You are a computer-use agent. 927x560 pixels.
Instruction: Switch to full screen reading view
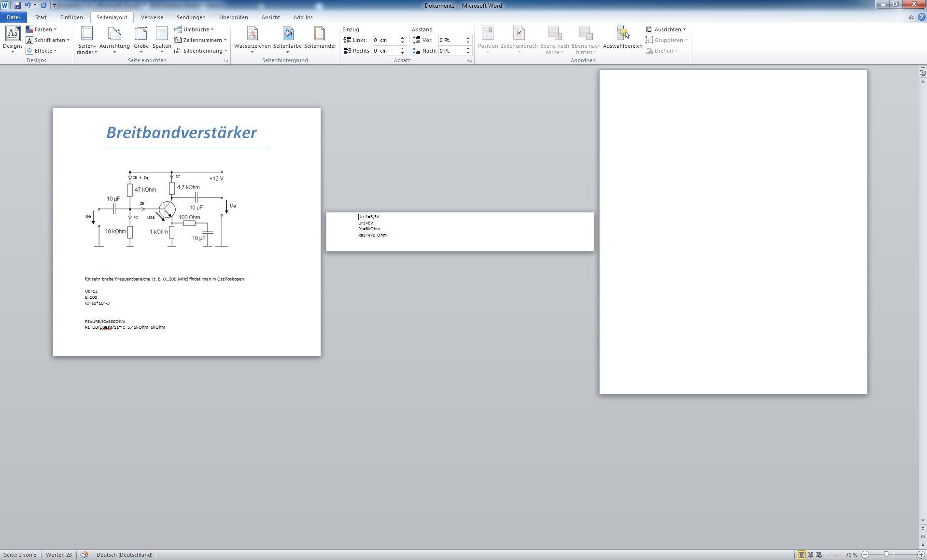tap(811, 555)
